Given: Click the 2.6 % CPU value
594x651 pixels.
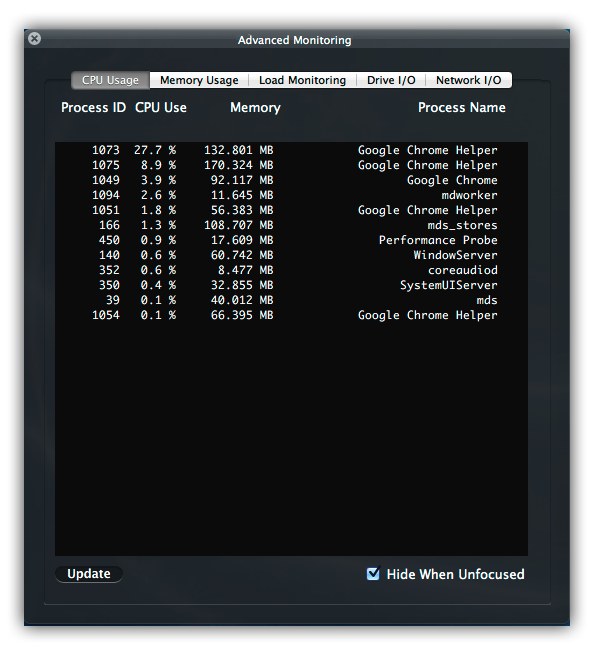Looking at the screenshot, I should (x=158, y=195).
